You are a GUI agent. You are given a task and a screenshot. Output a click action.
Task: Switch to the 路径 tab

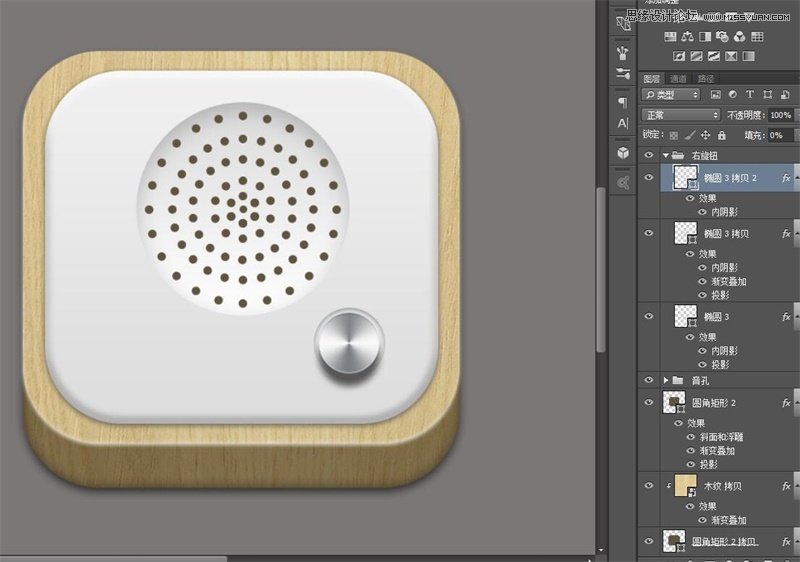706,79
